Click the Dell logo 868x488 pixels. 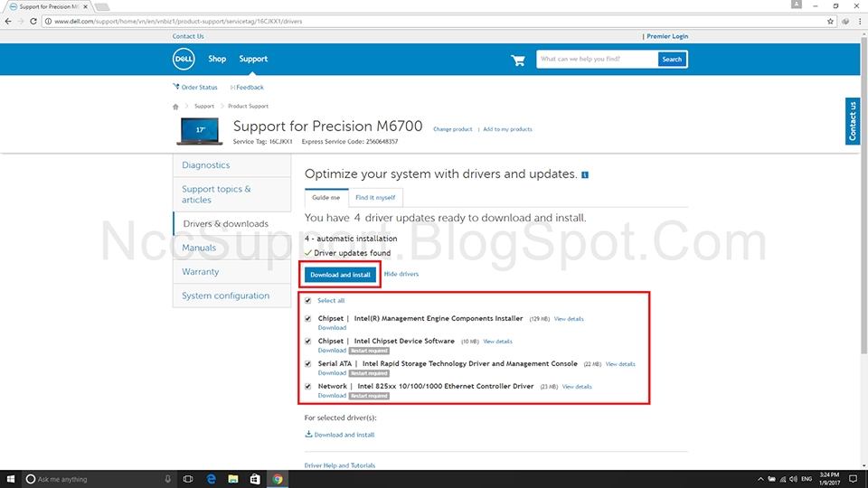[x=184, y=59]
